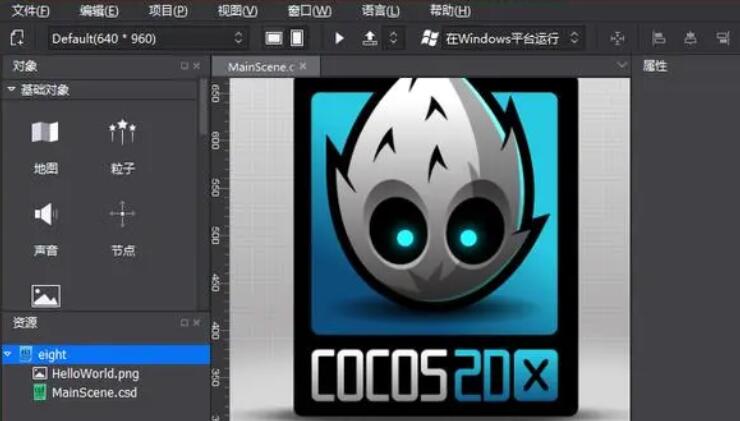Image resolution: width=740 pixels, height=421 pixels.
Task: Open the publish options stepper arrows
Action: (x=393, y=38)
